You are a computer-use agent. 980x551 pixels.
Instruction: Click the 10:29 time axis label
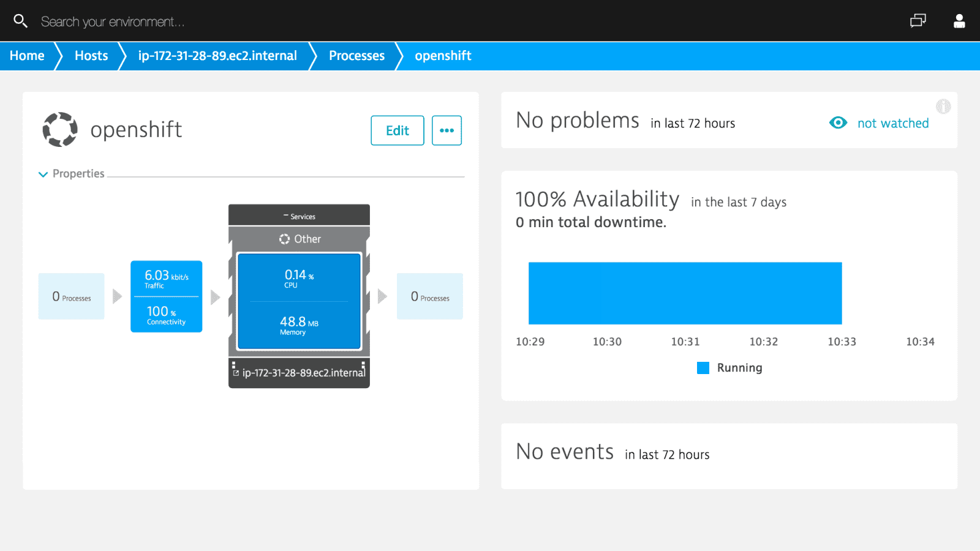pos(530,342)
